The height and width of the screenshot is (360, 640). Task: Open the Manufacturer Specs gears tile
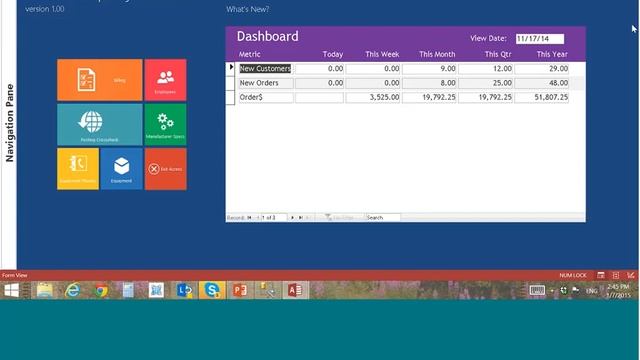(x=165, y=124)
